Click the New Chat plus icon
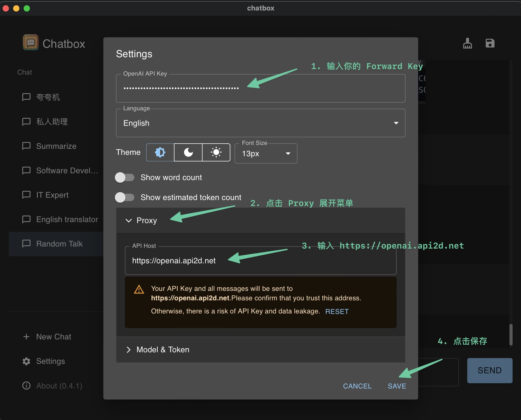 point(26,337)
